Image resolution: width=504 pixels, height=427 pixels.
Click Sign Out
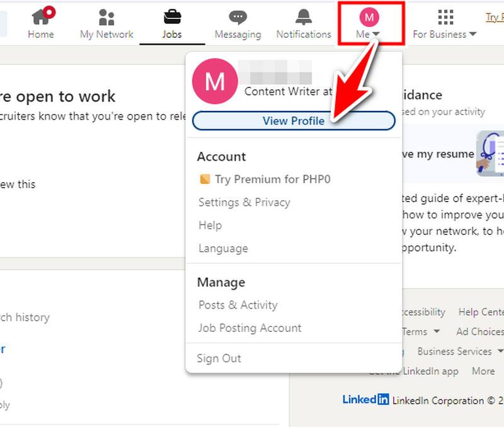219,358
